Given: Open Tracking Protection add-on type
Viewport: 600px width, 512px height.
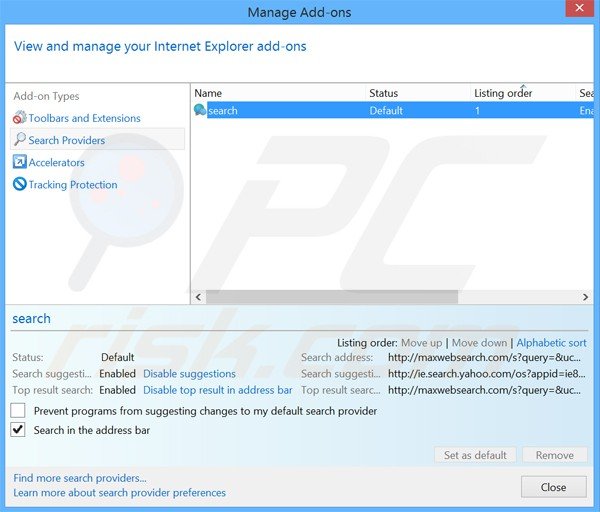Looking at the screenshot, I should 73,185.
